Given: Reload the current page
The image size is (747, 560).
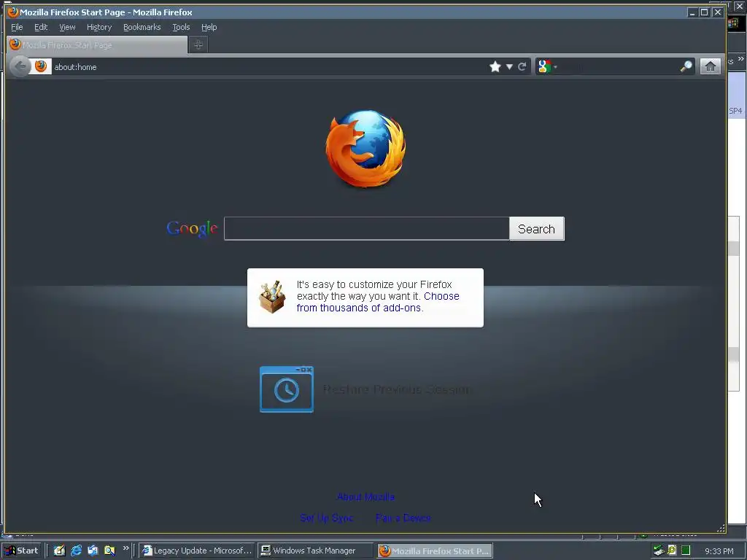Looking at the screenshot, I should pyautogui.click(x=522, y=66).
